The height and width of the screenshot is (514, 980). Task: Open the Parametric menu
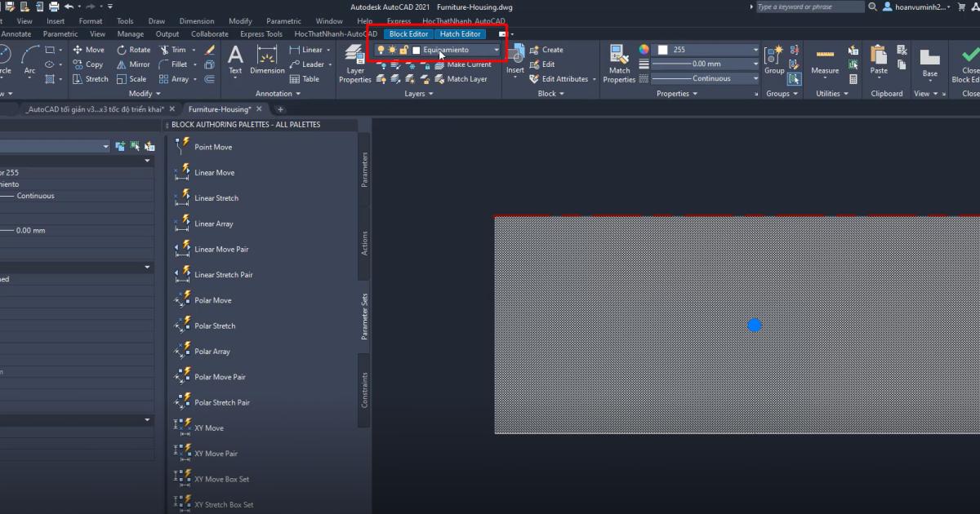(283, 20)
